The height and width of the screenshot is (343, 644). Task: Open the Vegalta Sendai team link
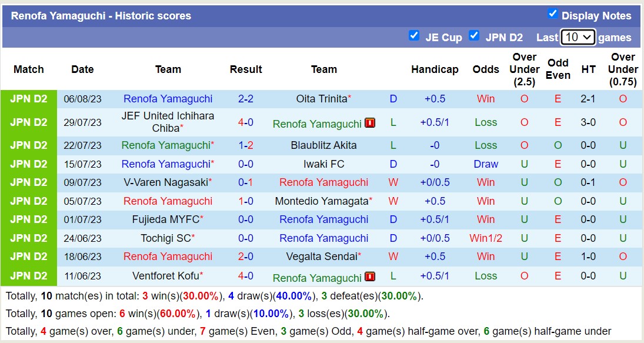point(321,257)
